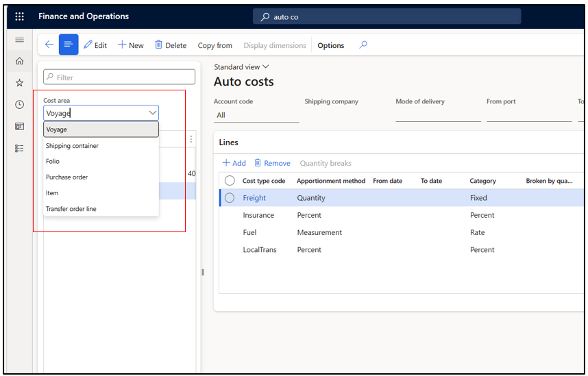The image size is (588, 376).
Task: Click the splitter handle between panes
Action: click(203, 273)
